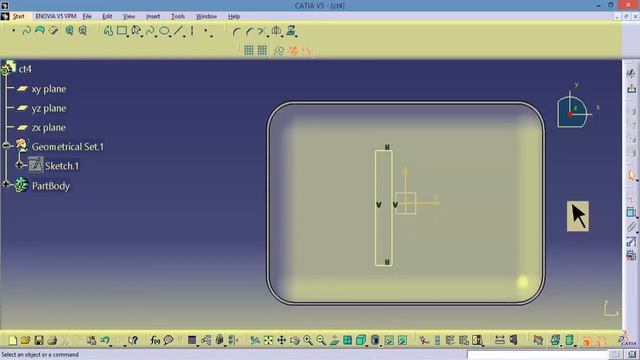This screenshot has width=640, height=360.
Task: Select Geometrical Set.1 label
Action: coord(68,147)
